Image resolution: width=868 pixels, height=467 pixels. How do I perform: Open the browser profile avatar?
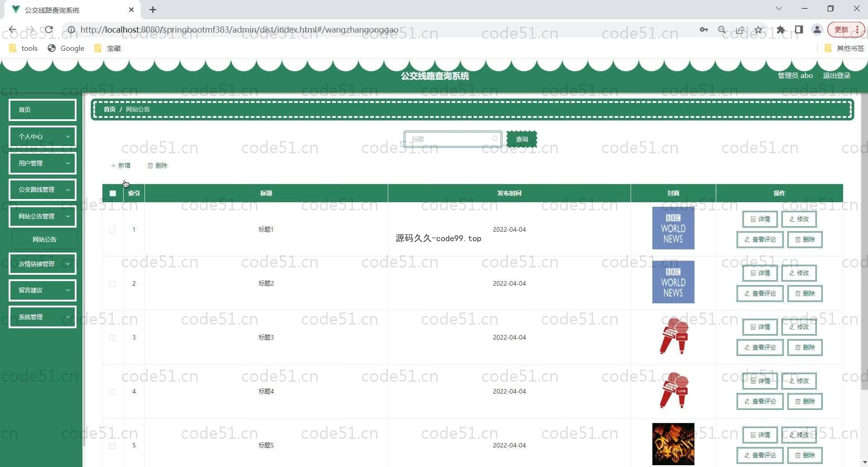pos(817,29)
